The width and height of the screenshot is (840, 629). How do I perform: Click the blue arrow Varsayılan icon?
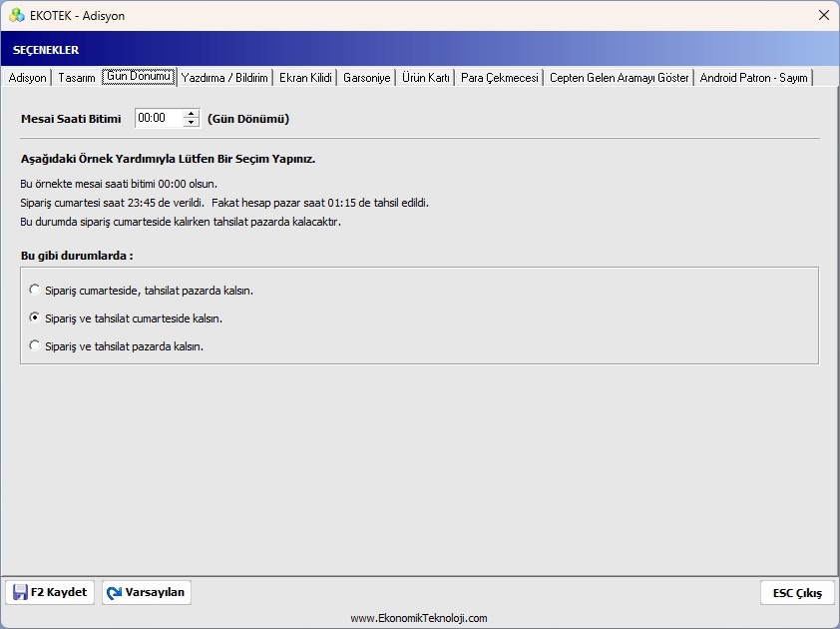[x=114, y=592]
